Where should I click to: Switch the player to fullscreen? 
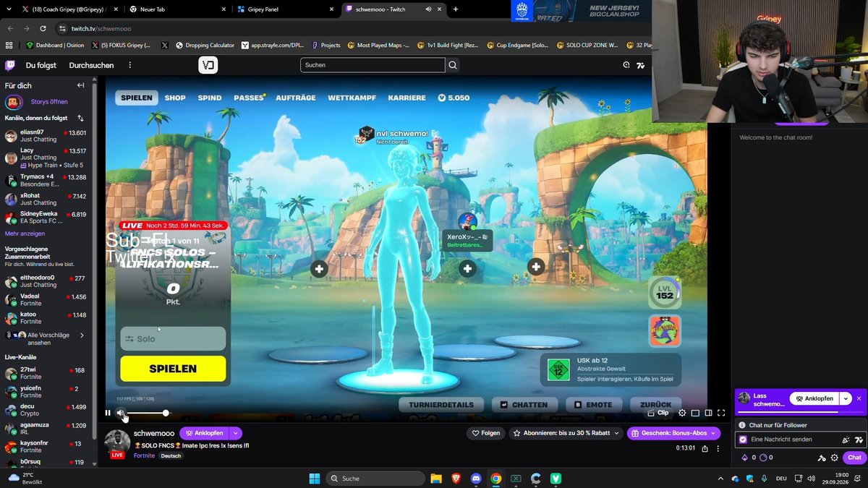721,413
